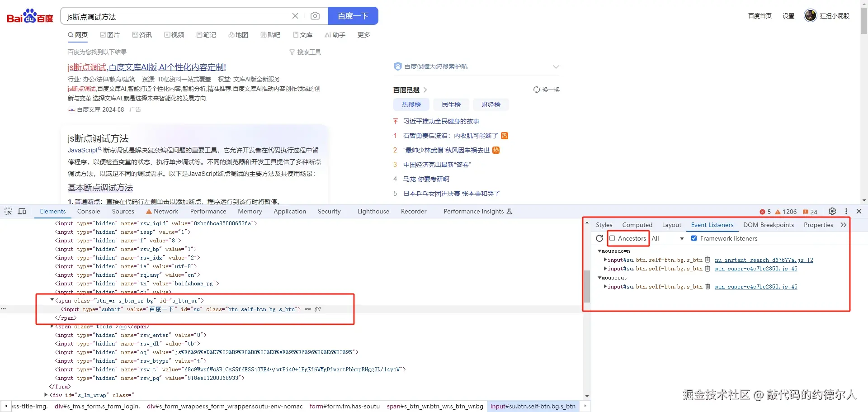Disable the Framework listeners checkbox
Image resolution: width=868 pixels, height=412 pixels.
tap(694, 238)
